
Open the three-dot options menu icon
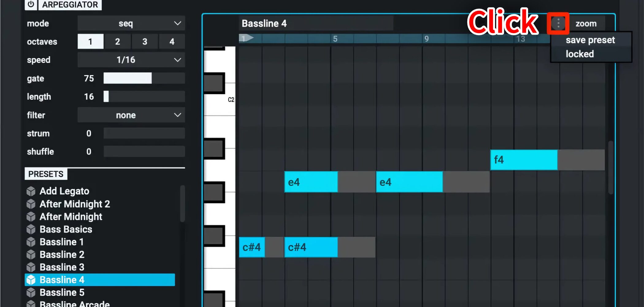(558, 23)
